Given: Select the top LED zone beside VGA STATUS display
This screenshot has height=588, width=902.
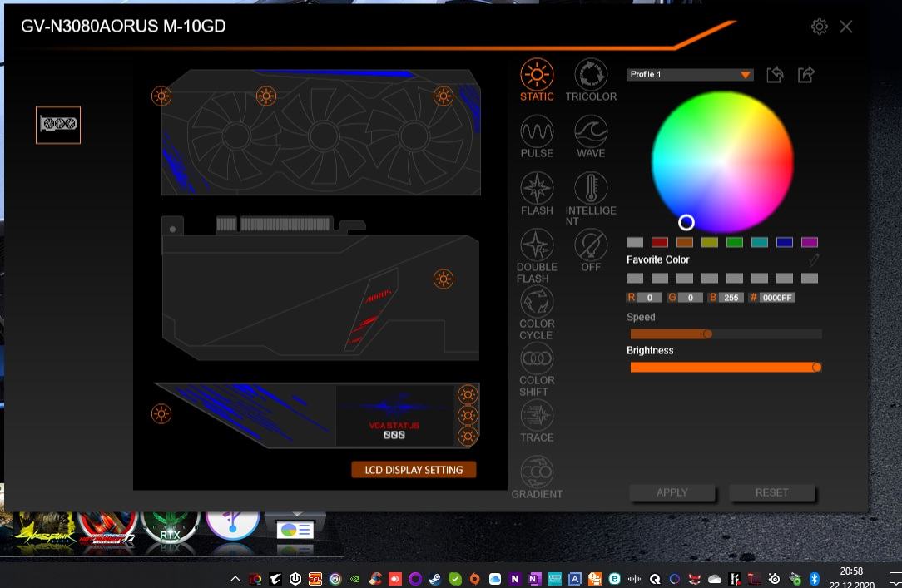Looking at the screenshot, I should coord(468,394).
